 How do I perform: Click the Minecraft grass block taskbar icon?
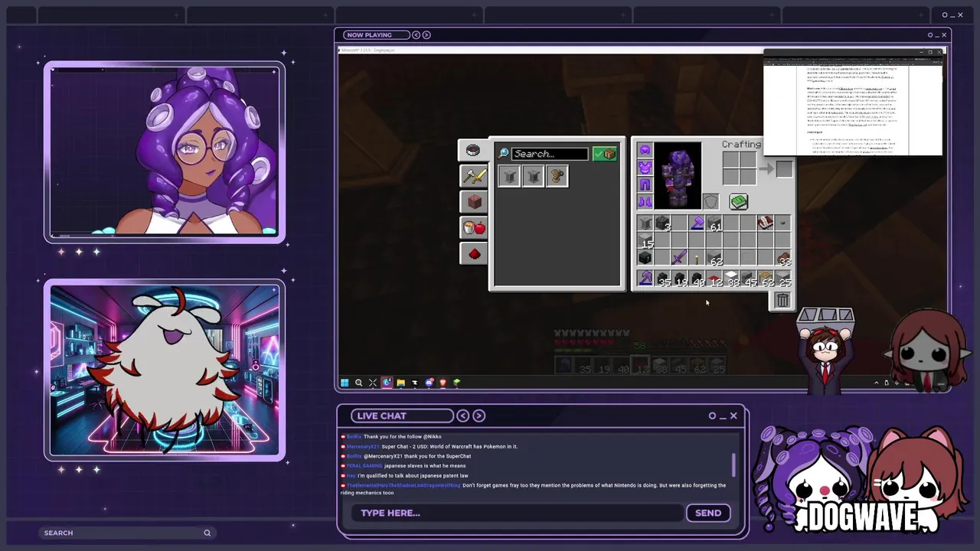pyautogui.click(x=457, y=383)
